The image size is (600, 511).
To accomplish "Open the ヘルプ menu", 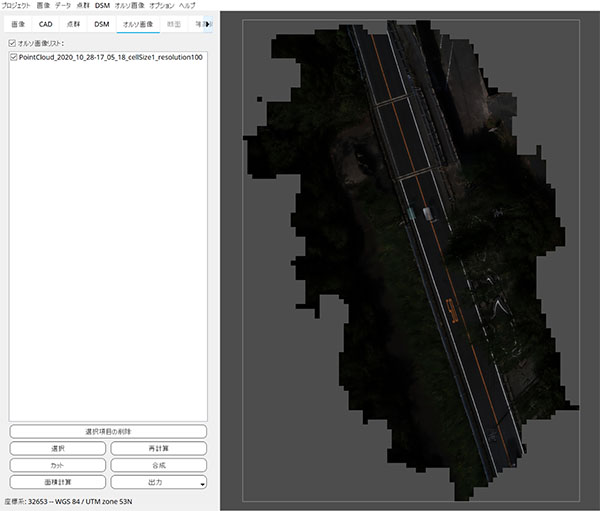I will point(187,5).
